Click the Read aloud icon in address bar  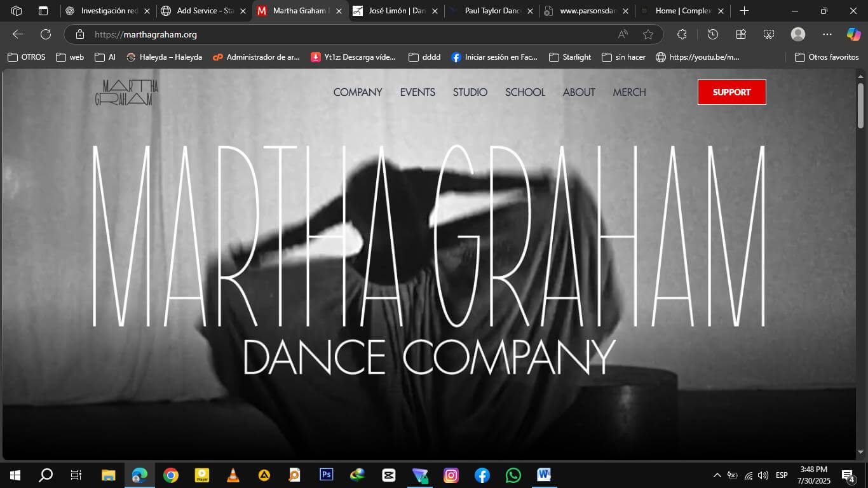(623, 34)
